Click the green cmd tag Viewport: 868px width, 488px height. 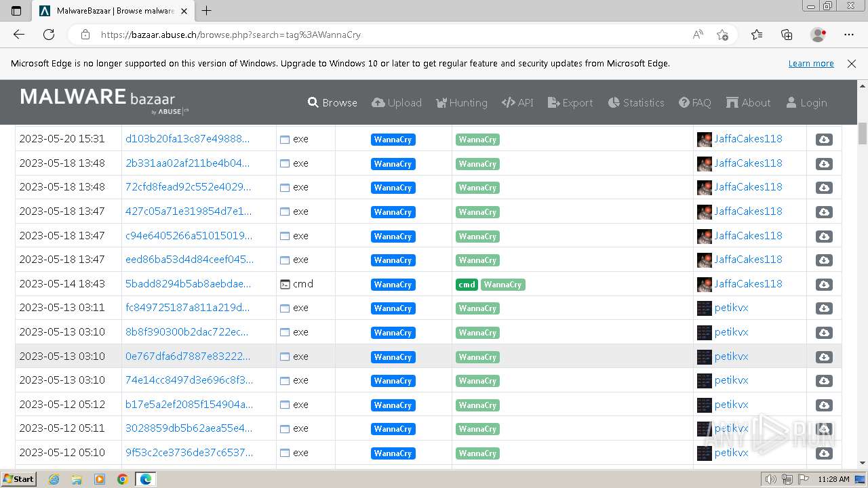click(x=467, y=285)
